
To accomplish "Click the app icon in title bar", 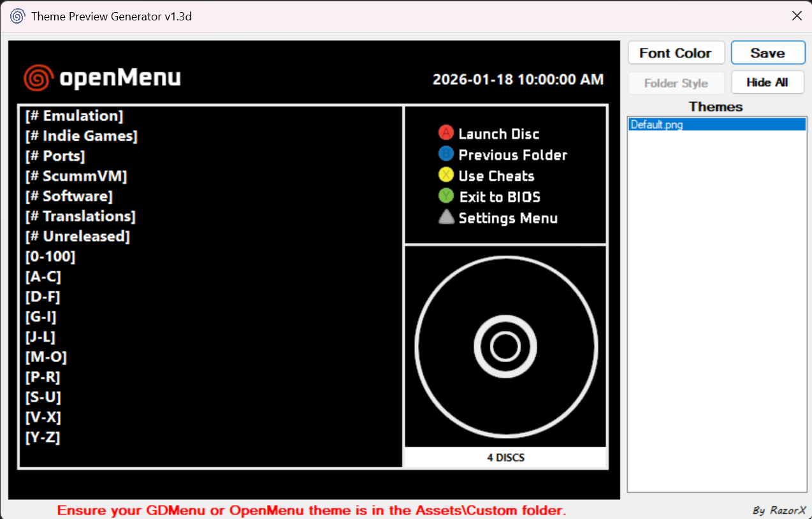I will [x=18, y=16].
